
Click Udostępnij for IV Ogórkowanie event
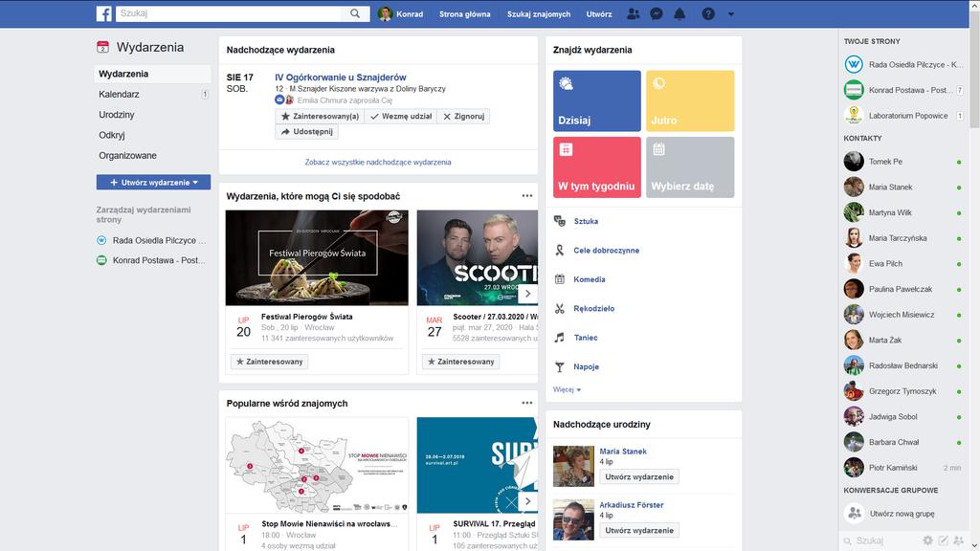click(x=307, y=132)
